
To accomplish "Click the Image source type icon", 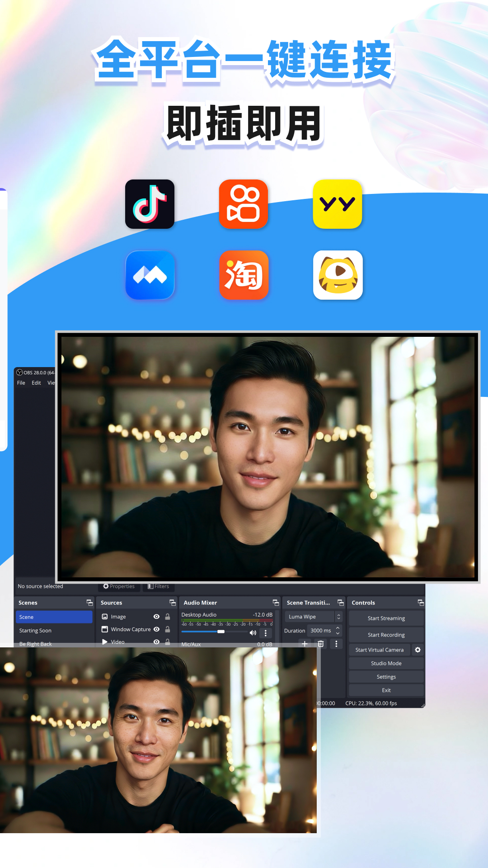I will point(105,617).
